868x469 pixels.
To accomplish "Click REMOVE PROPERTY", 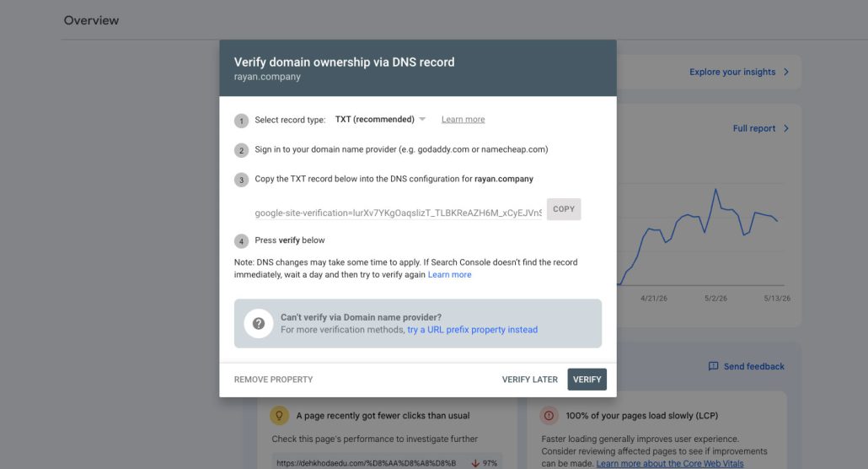I will 274,380.
